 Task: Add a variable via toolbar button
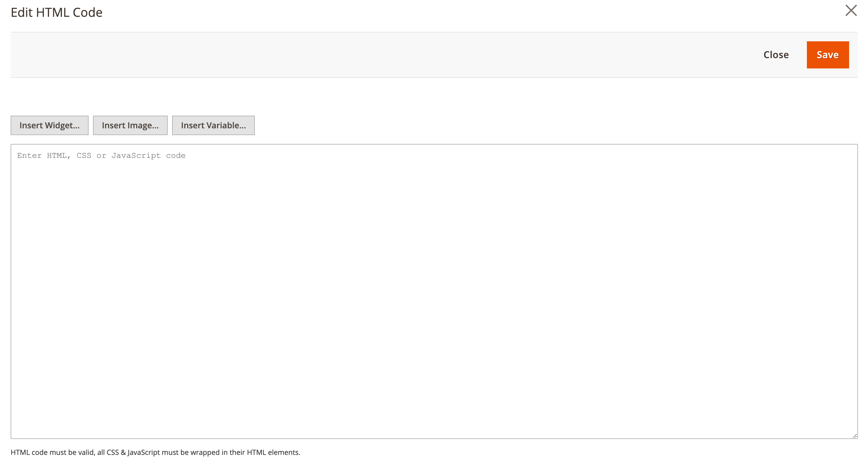click(x=213, y=125)
